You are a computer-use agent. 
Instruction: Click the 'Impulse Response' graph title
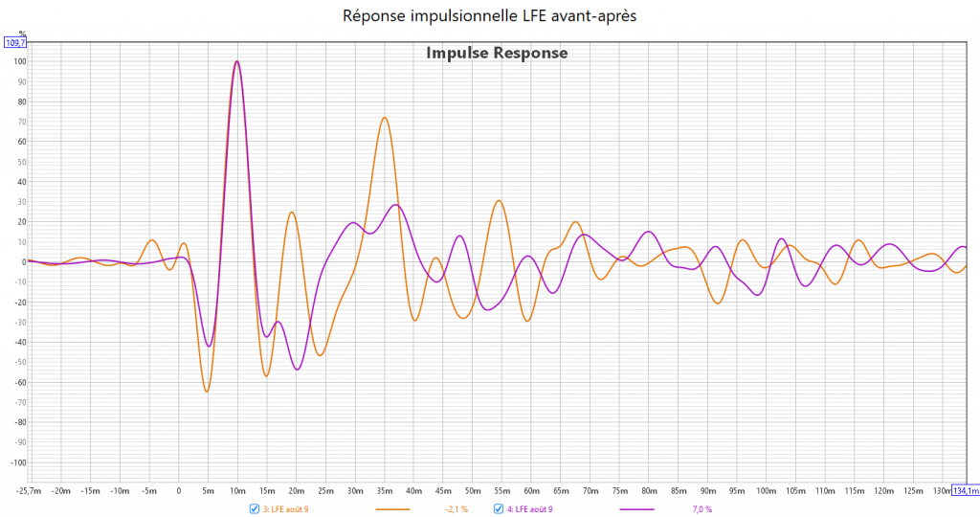(497, 54)
